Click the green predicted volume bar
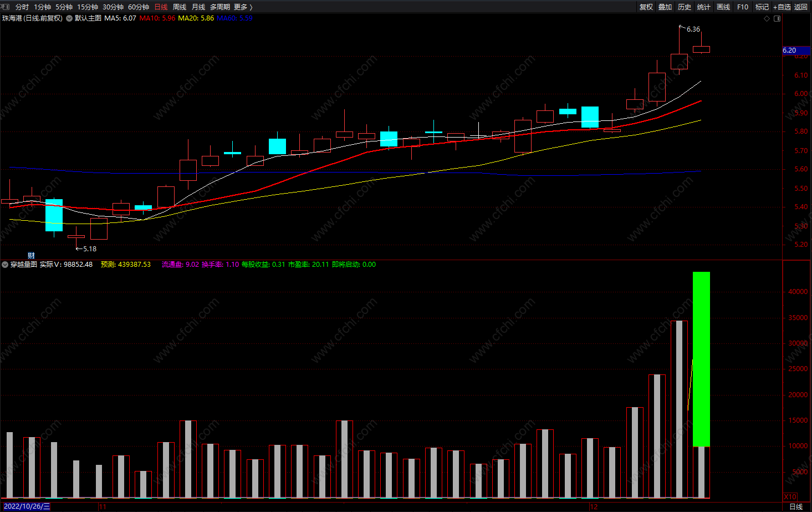This screenshot has width=812, height=512. pyautogui.click(x=701, y=359)
